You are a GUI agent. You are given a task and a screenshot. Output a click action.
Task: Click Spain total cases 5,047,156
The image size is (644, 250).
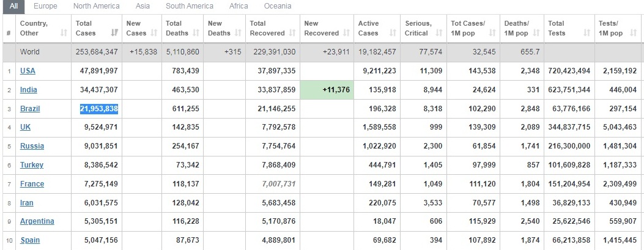pyautogui.click(x=101, y=240)
